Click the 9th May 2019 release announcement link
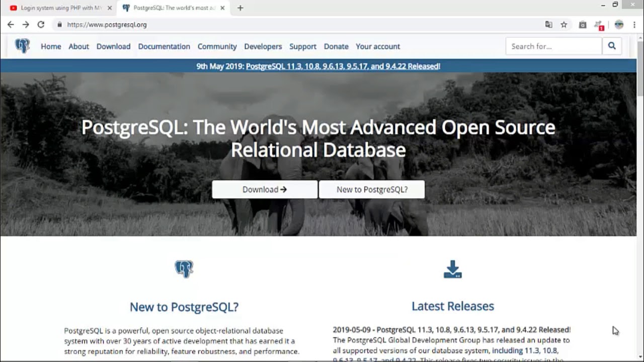This screenshot has width=644, height=362. point(343,66)
